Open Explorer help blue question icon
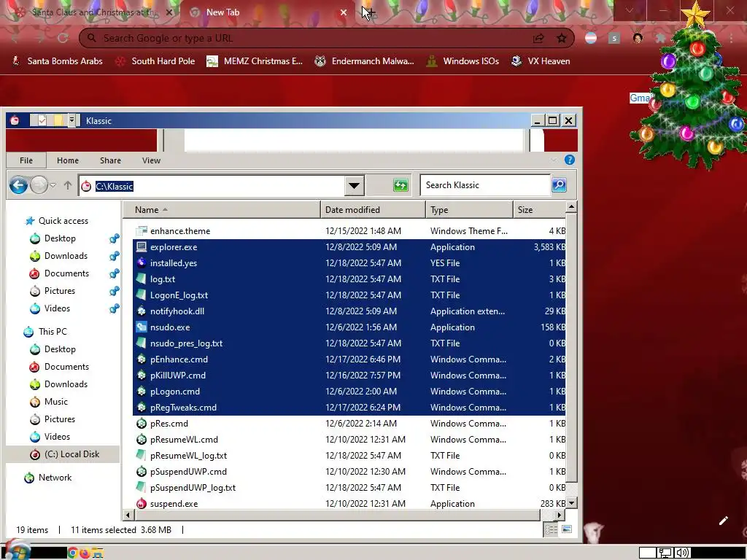 569,160
